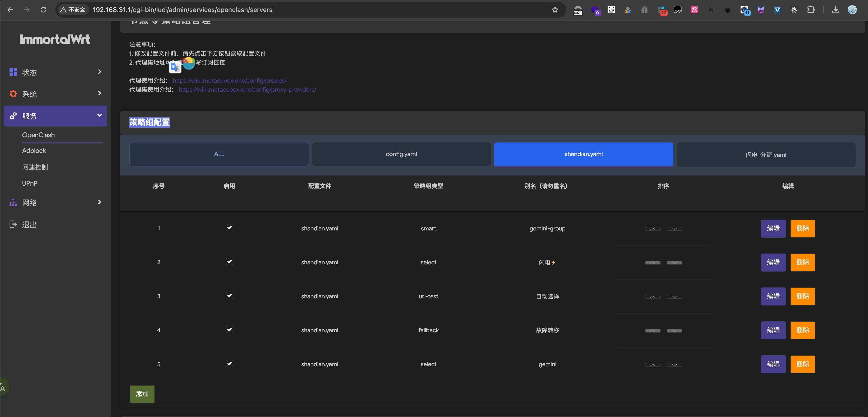
Task: Open the browser downloads icon
Action: pos(835,10)
